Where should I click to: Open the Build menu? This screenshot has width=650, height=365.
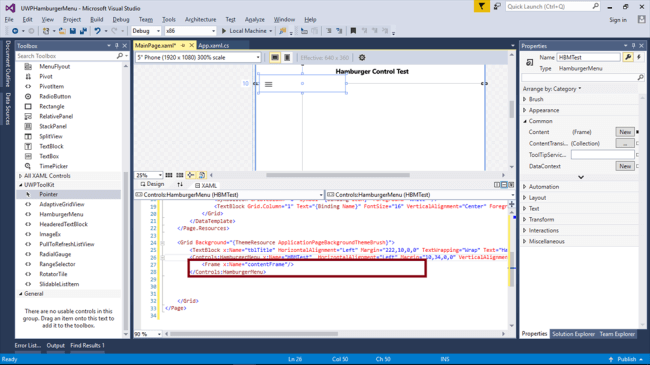click(x=97, y=19)
